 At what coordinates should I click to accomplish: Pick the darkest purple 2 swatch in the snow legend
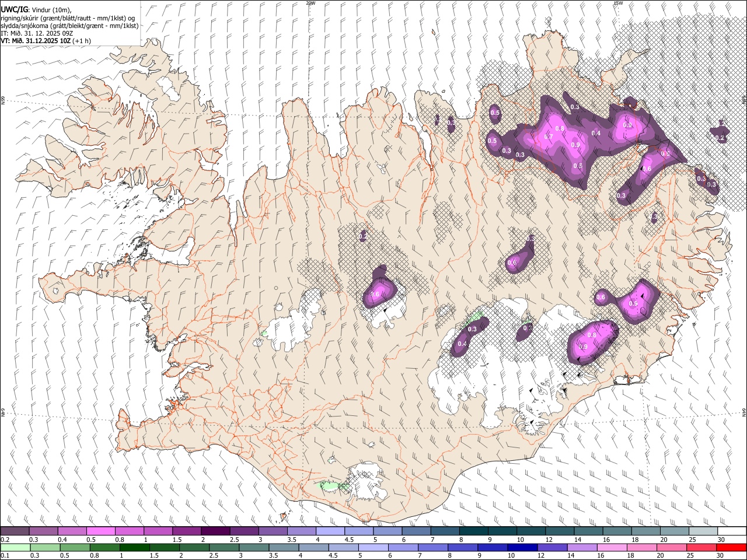click(x=215, y=531)
